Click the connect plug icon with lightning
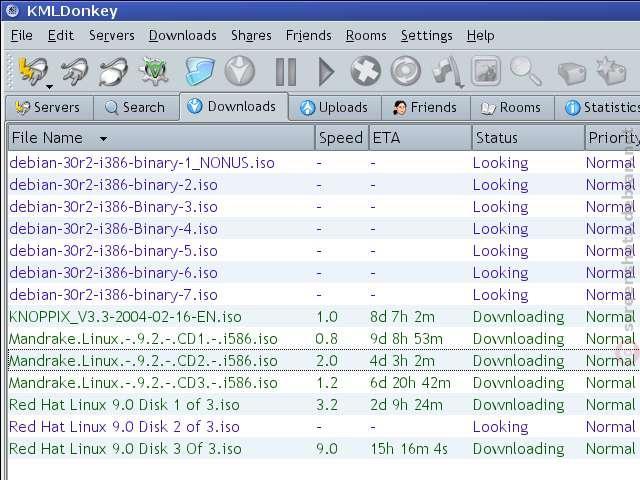 click(33, 71)
